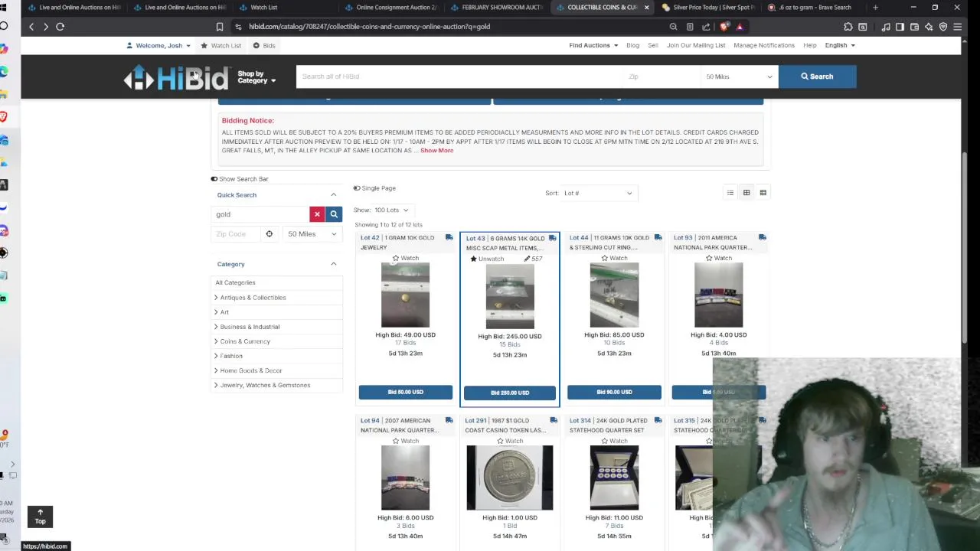Screen dimensions: 980x551
Task: Collapse the Category panel
Action: click(x=333, y=264)
